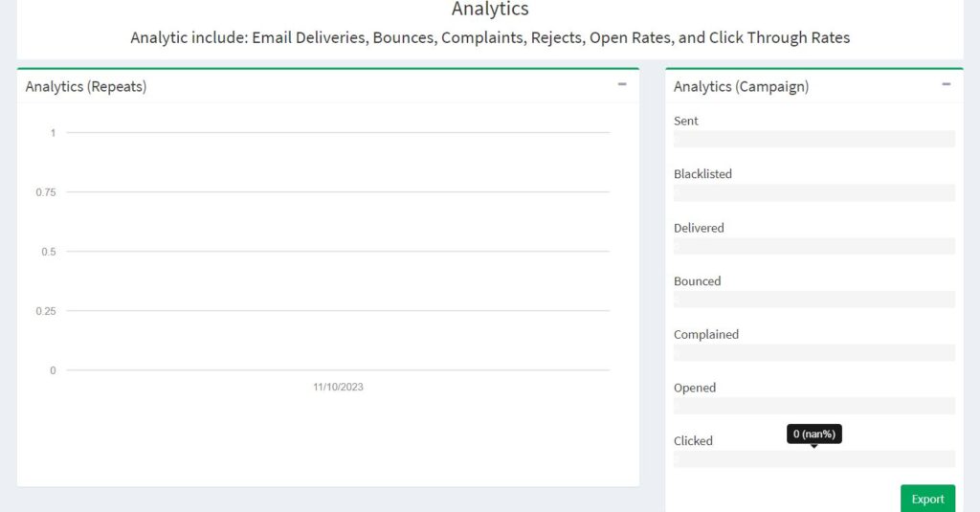Click the Analytics (Campaign) panel title
Viewport: 980px width, 512px height.
(741, 86)
